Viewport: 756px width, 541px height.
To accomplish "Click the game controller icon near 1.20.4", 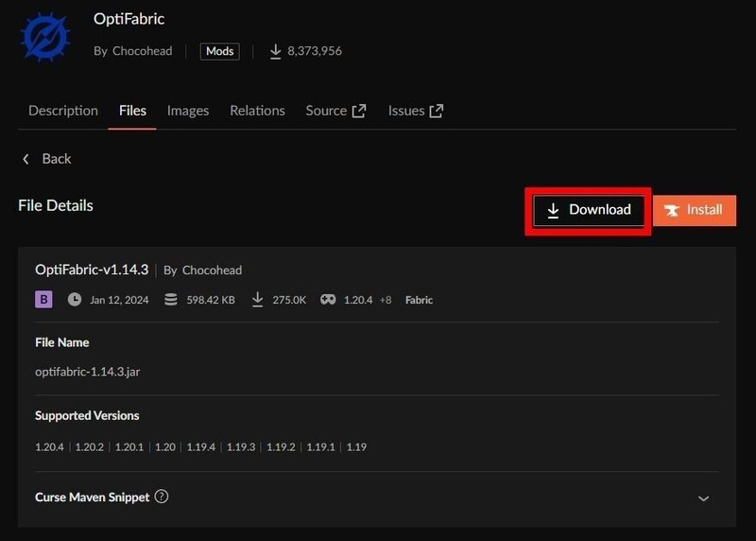I will (x=328, y=300).
